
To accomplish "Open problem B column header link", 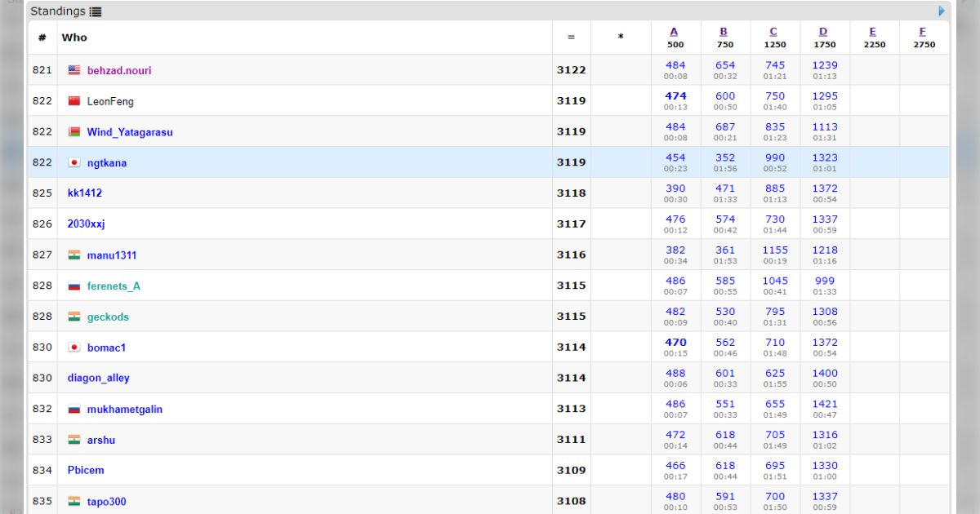I will pos(724,32).
